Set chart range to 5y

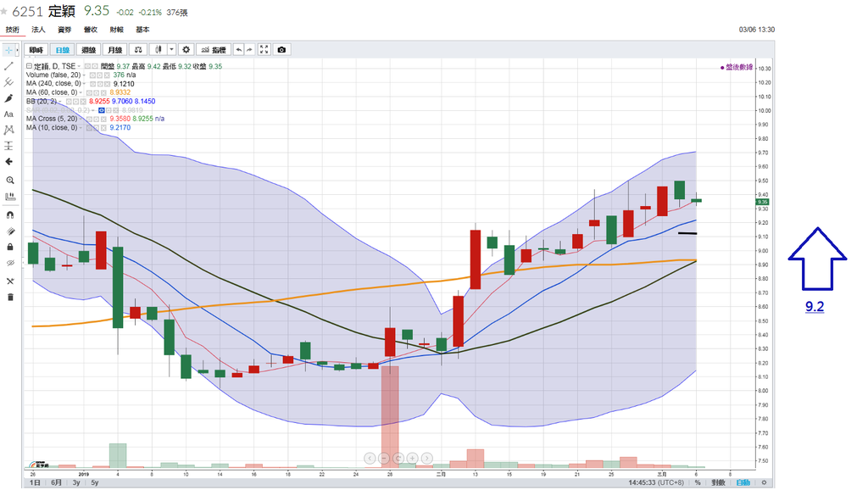[95, 483]
